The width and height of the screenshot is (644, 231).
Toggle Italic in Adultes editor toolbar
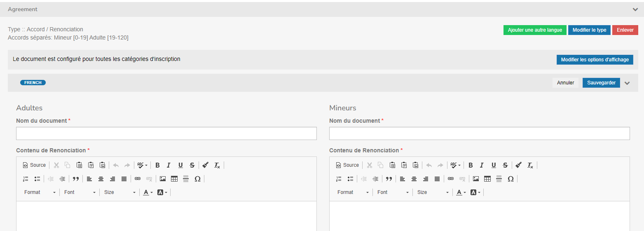pos(169,165)
